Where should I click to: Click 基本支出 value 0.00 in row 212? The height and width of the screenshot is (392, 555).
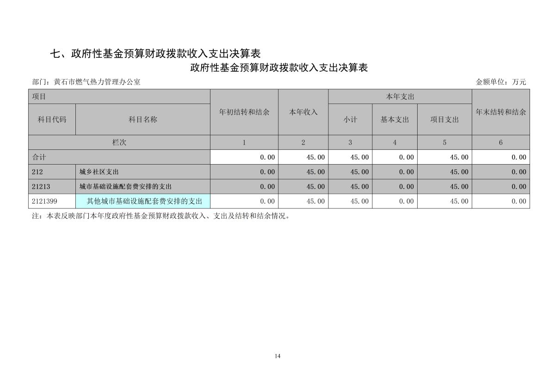click(x=395, y=172)
